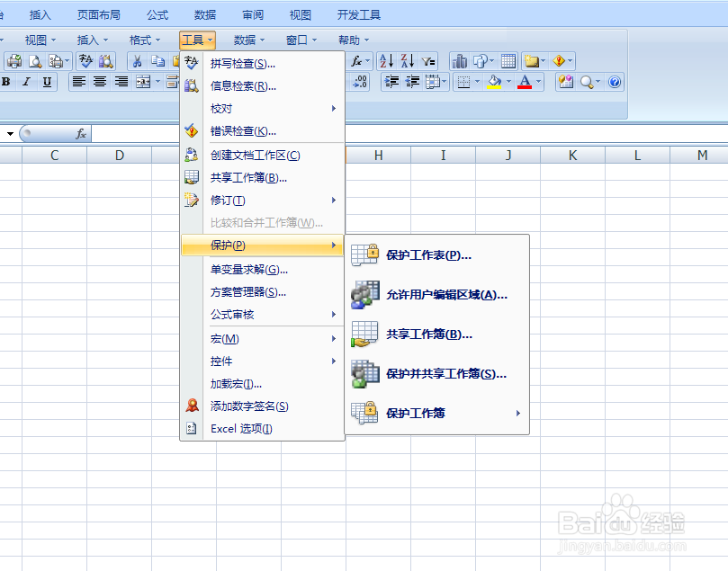Click fx button in formula bar
The width and height of the screenshot is (728, 571).
coord(81,134)
